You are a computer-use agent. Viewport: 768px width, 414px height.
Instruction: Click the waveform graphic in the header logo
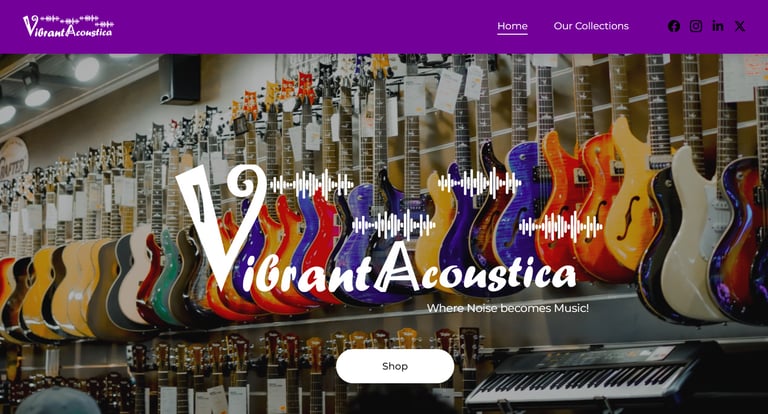[x=77, y=21]
